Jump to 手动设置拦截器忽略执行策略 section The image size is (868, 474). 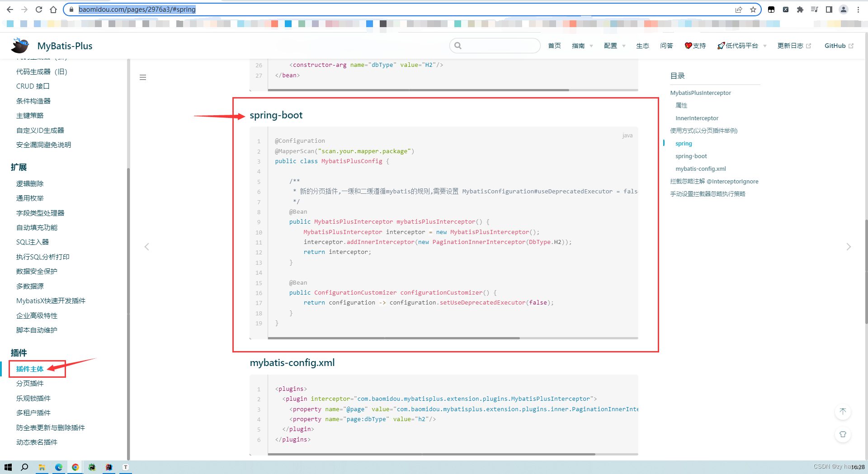point(708,194)
